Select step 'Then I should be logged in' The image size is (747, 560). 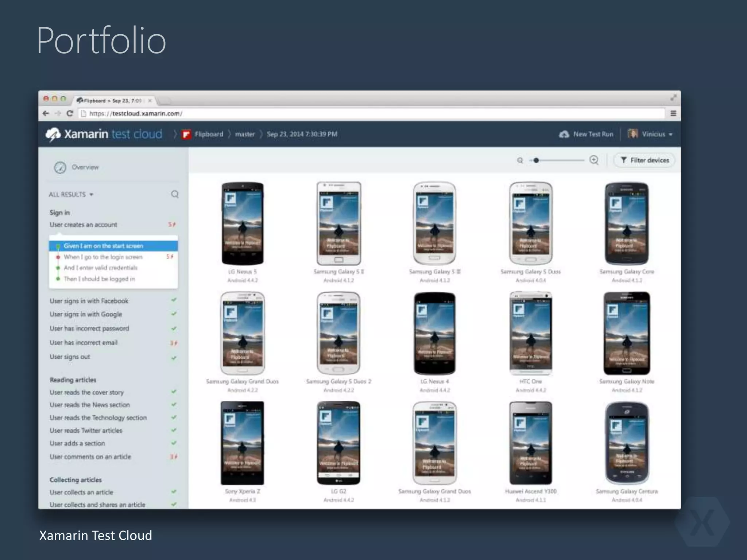[113, 279]
